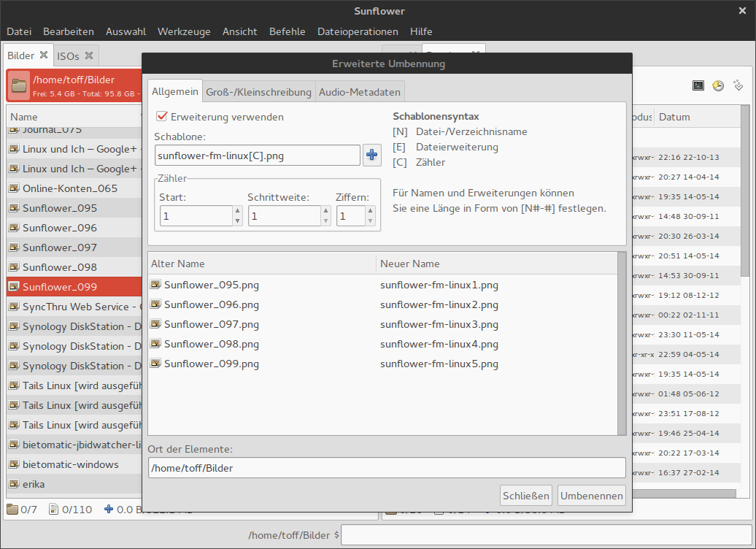
Task: Open the Dateioperationen menu
Action: (358, 31)
